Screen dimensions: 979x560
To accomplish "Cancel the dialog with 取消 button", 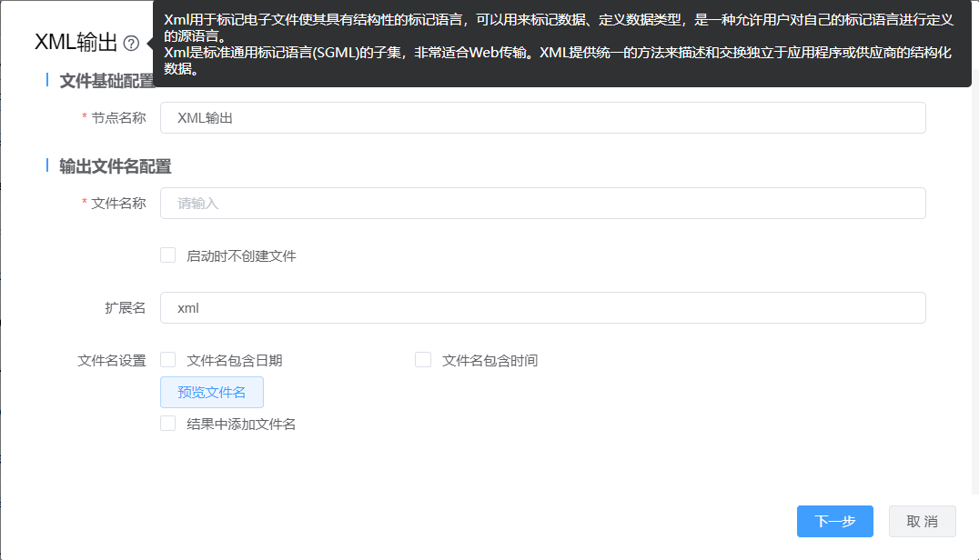I will pyautogui.click(x=922, y=522).
